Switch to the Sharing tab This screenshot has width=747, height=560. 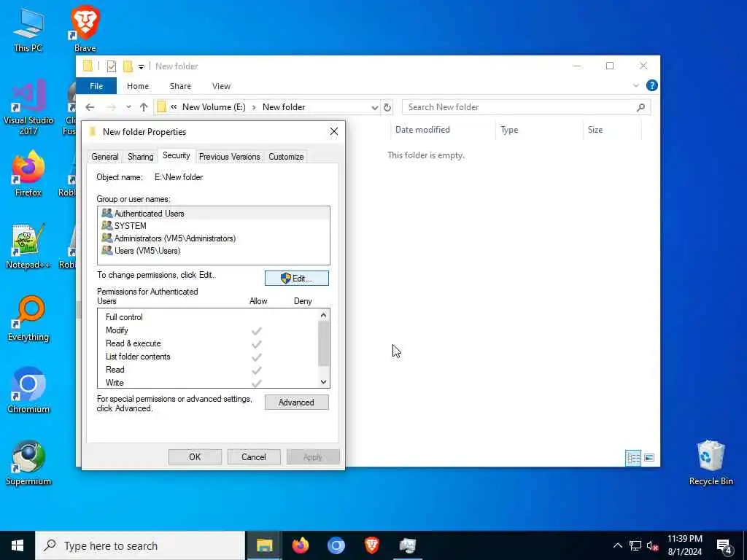point(141,157)
